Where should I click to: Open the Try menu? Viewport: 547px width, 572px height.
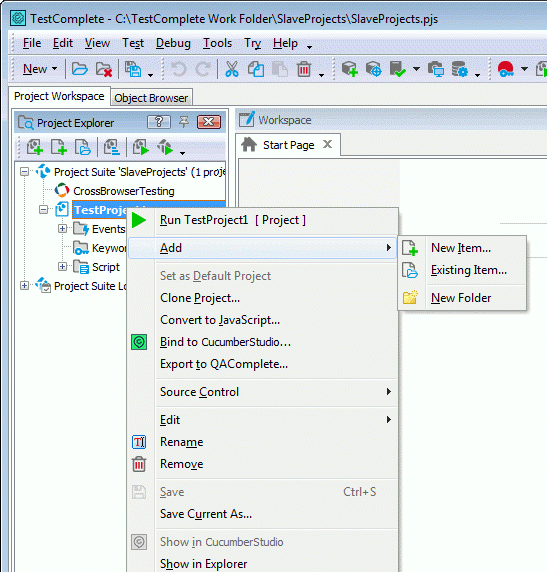(x=253, y=43)
